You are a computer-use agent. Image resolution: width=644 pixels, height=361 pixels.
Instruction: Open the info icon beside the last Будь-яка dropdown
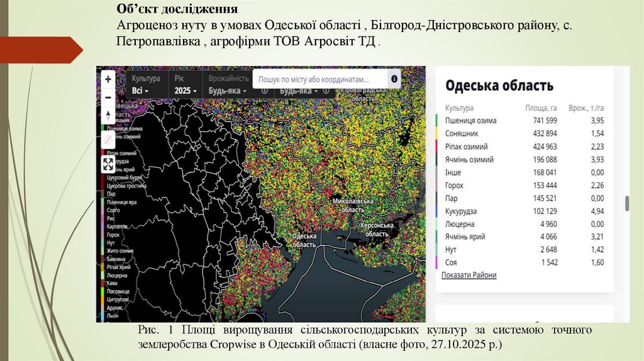(326, 91)
